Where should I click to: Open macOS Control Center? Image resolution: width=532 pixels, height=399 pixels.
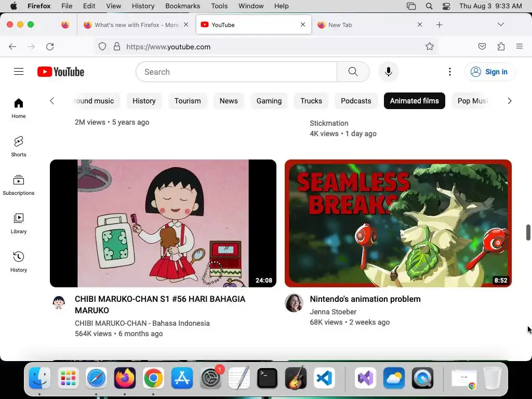pos(446,6)
